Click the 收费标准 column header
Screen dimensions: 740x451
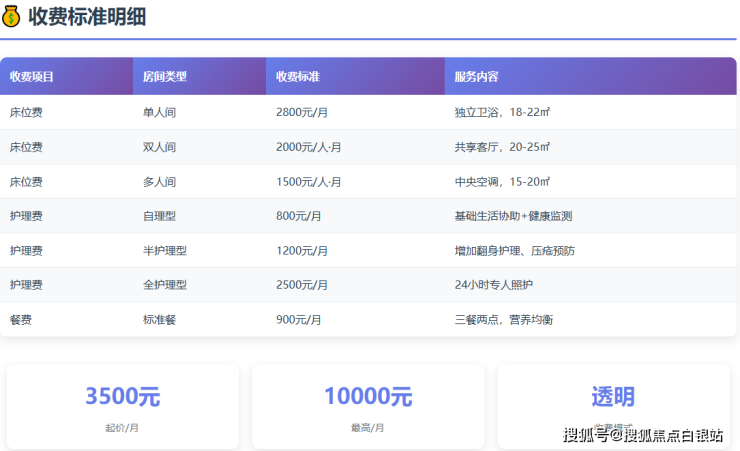click(x=298, y=76)
